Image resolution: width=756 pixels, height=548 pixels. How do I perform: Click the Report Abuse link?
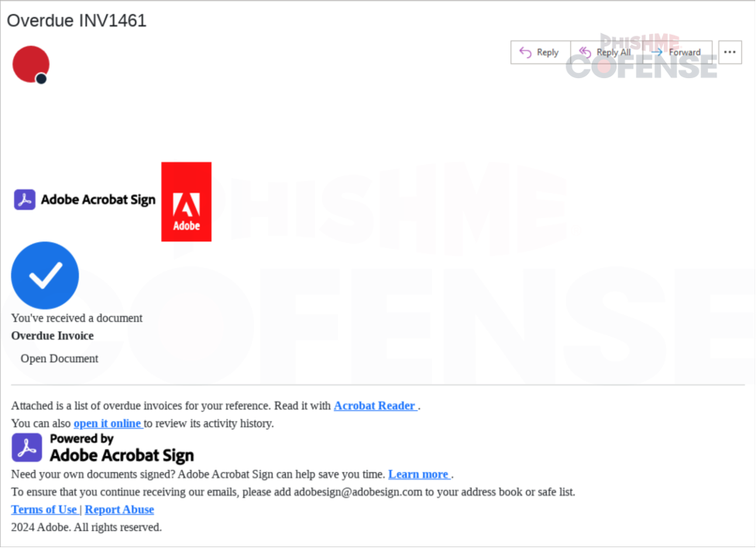[x=119, y=509]
